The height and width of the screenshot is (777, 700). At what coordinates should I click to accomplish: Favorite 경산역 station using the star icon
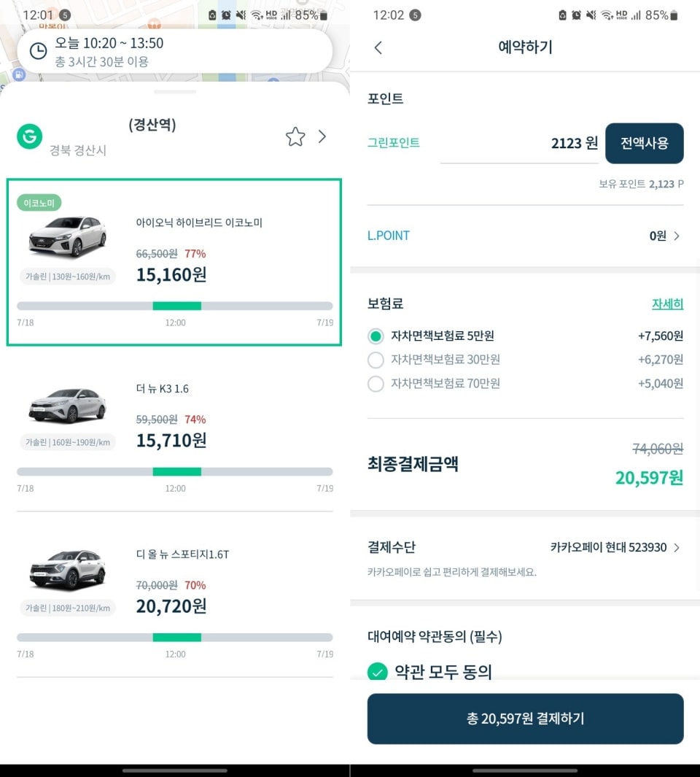click(295, 136)
